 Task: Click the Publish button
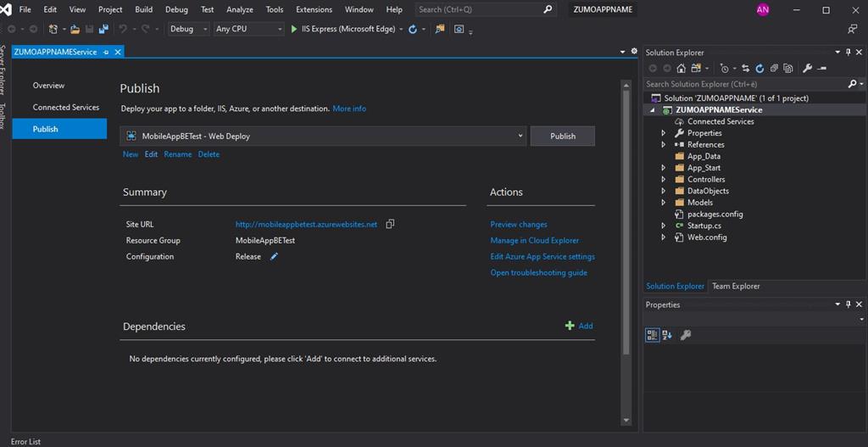click(x=563, y=136)
